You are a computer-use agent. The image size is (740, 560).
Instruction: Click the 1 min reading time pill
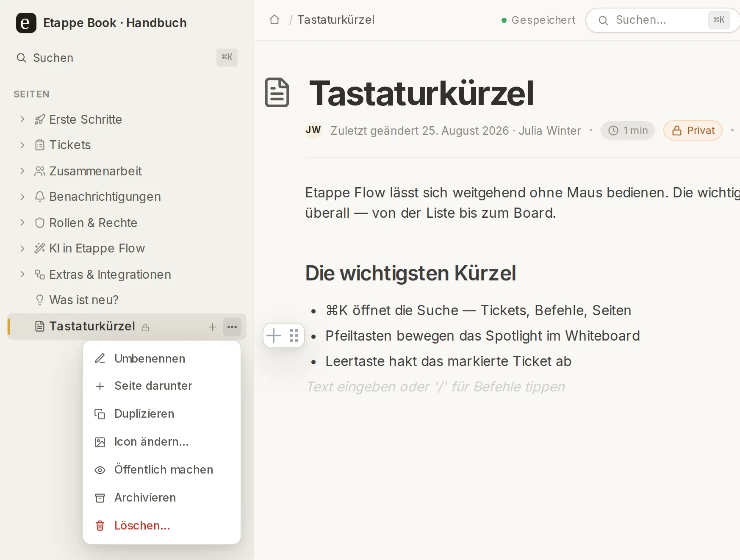click(628, 130)
